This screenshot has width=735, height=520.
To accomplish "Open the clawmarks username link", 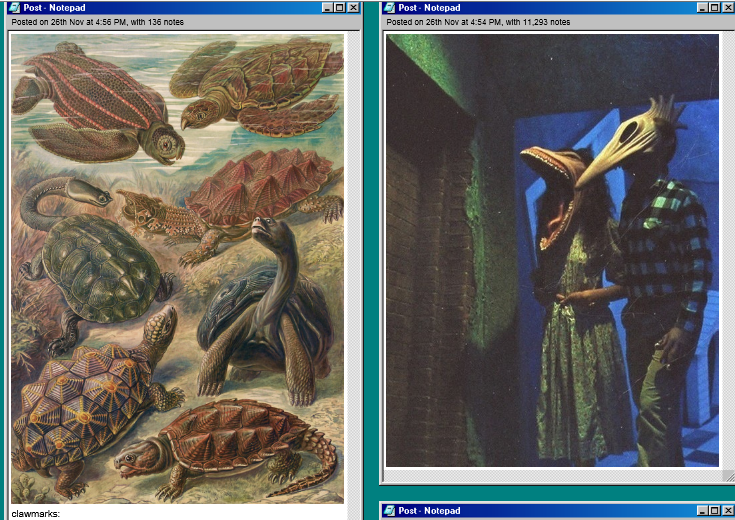I will point(36,514).
